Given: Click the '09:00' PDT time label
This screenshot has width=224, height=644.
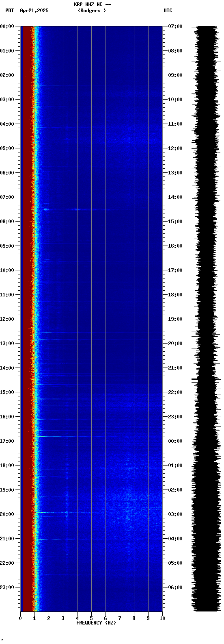Looking at the screenshot, I should pyautogui.click(x=7, y=246).
